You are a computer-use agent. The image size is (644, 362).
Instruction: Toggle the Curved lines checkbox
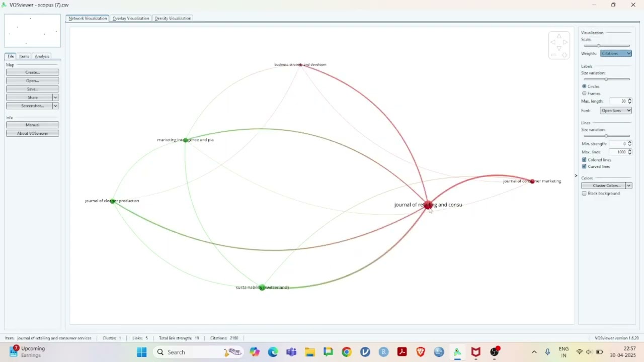coord(584,166)
